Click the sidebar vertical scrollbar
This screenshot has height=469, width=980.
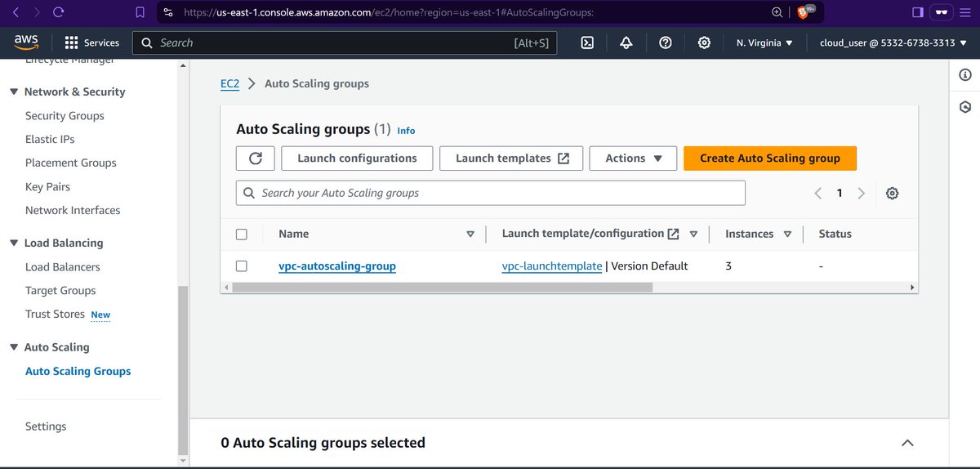[183, 371]
